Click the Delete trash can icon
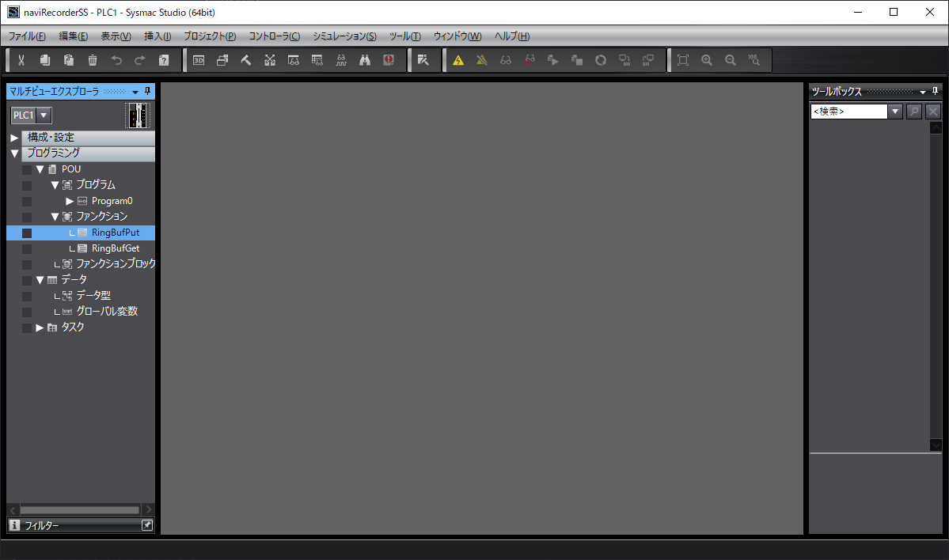Image resolution: width=949 pixels, height=560 pixels. click(93, 60)
